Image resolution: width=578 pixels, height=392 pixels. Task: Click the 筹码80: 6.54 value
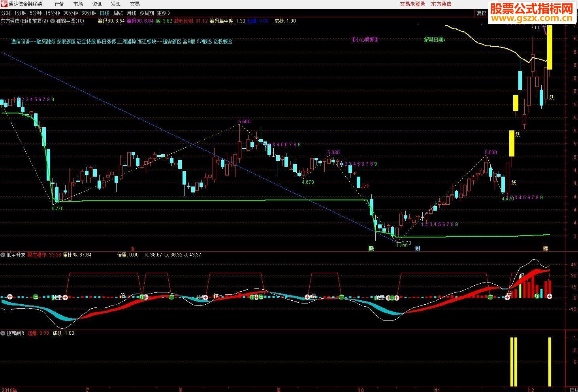(111, 21)
